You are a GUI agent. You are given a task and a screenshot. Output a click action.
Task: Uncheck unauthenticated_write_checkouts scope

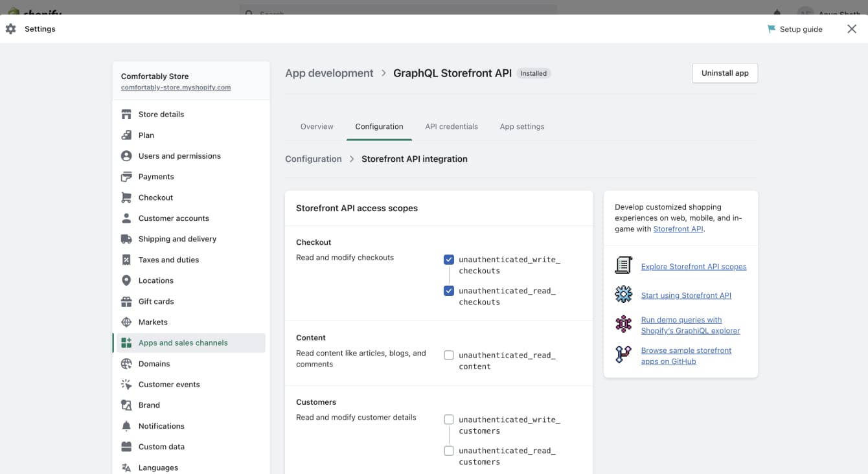[449, 259]
